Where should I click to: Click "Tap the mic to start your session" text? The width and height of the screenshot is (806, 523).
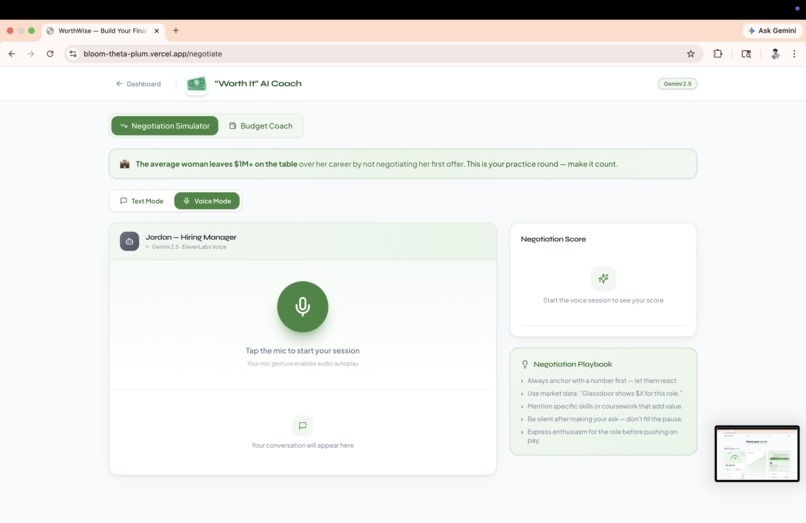[302, 351]
